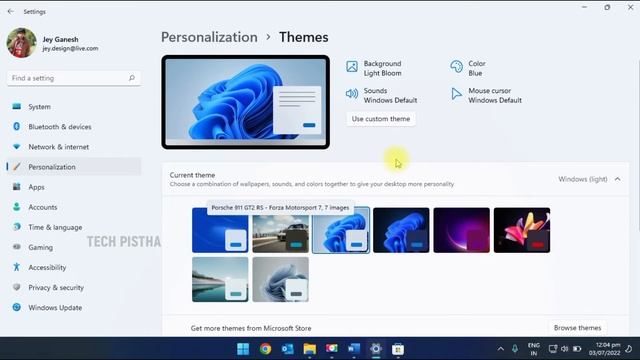Click the large theme preview image
The height and width of the screenshot is (360, 640).
click(246, 102)
